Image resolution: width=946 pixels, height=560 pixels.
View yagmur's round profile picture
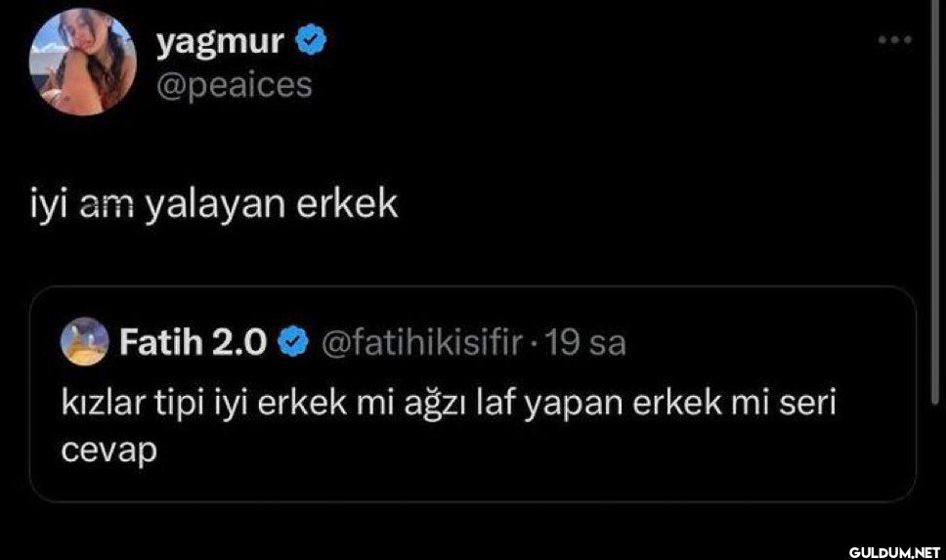(x=82, y=62)
